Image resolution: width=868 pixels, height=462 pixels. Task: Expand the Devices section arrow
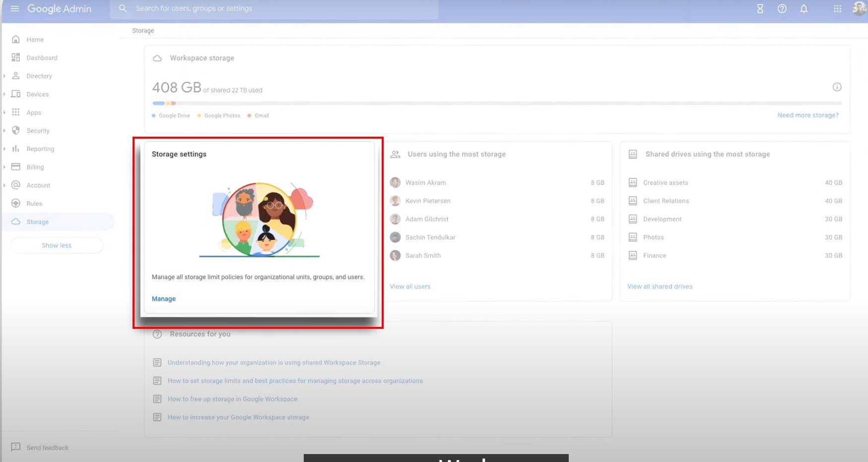4,94
